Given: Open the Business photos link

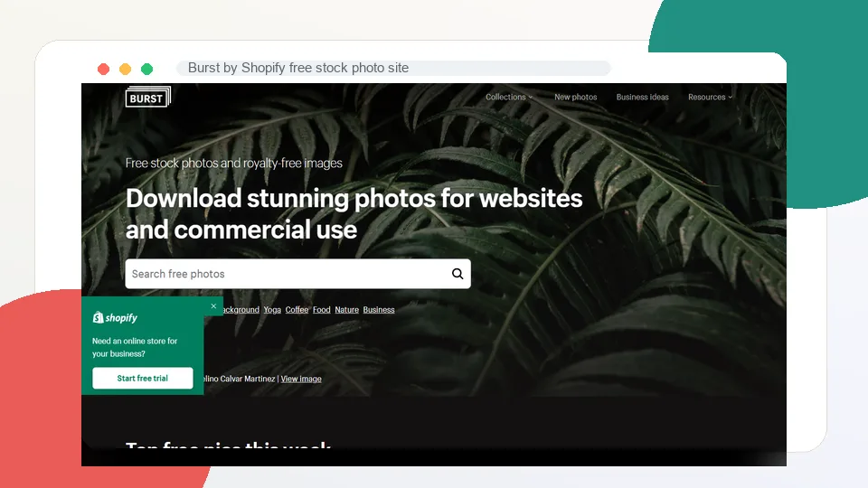Looking at the screenshot, I should click(379, 310).
